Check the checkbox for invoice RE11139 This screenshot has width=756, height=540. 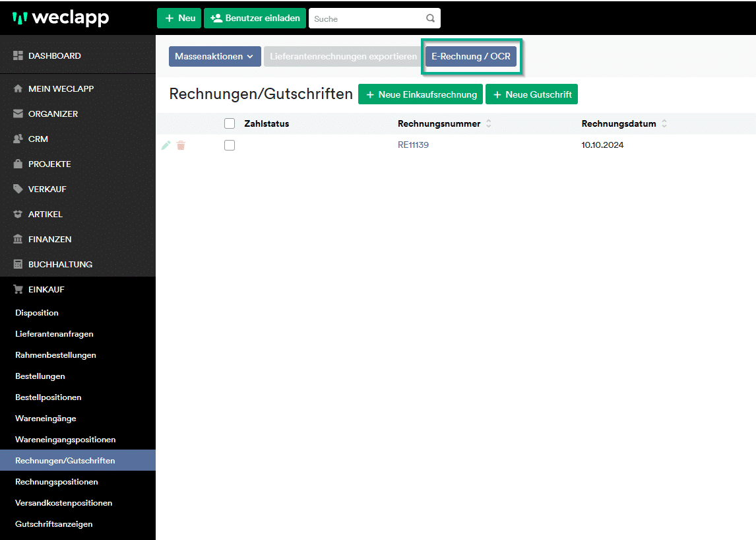[230, 145]
